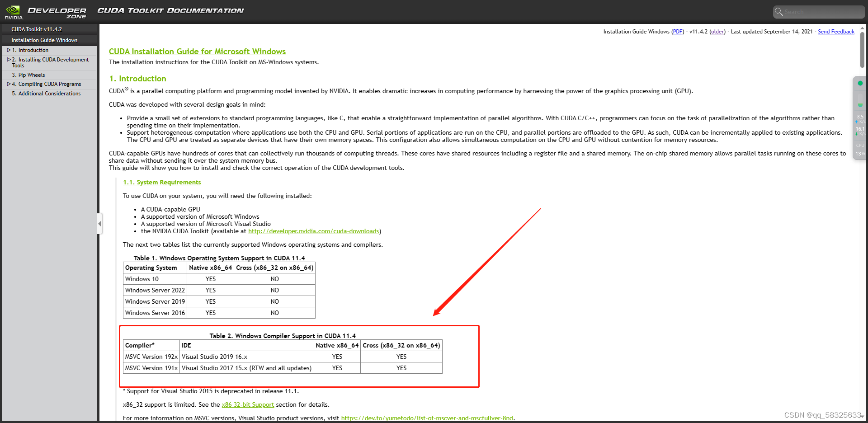868x423 pixels.
Task: Click the 'Visual Studio 2019 16.x' cell
Action: click(247, 357)
